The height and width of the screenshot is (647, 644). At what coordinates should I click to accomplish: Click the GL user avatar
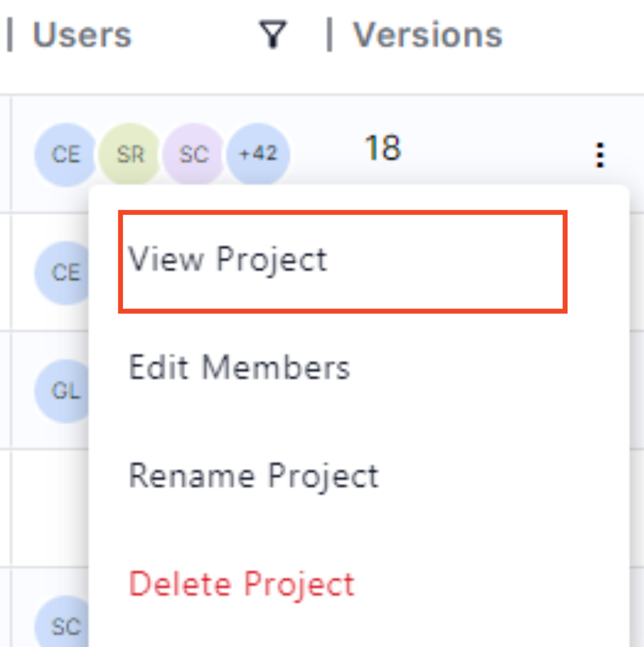62,391
